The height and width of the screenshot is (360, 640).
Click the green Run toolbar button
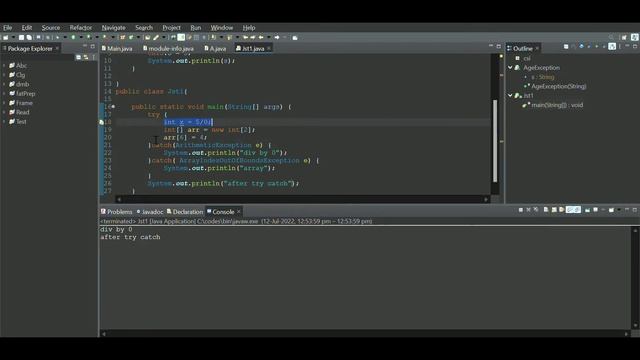(73, 37)
